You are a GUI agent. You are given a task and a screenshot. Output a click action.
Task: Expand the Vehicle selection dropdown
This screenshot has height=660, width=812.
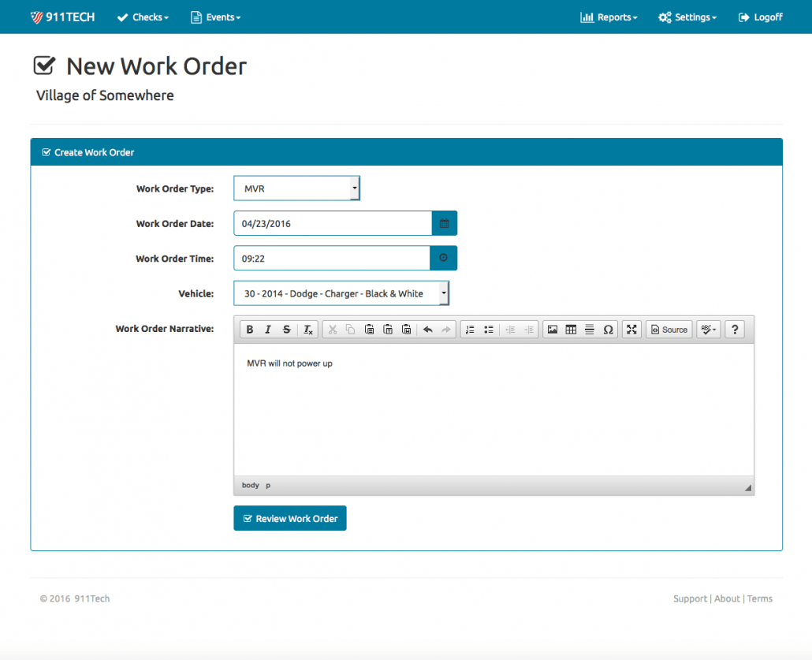point(341,293)
